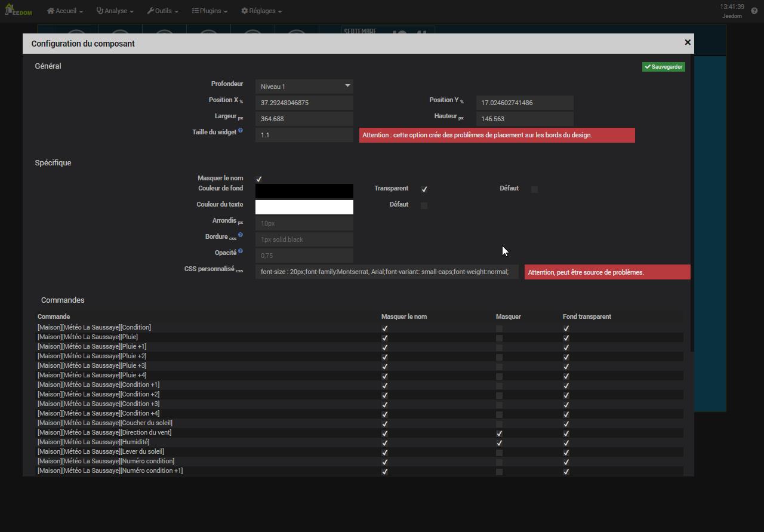Click 'Attention, peut être source de problèmes' alert

point(607,272)
